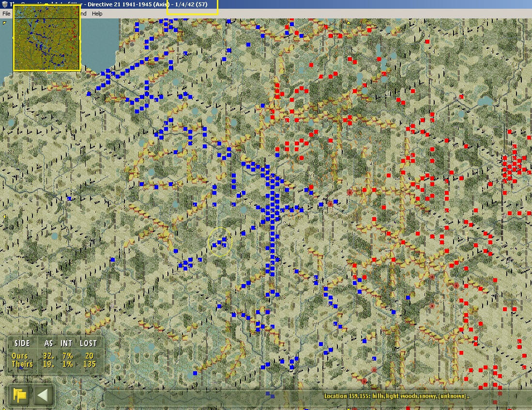Click the Location 159,155 status text
Viewport: 532px width, 410px height.
coord(396,396)
